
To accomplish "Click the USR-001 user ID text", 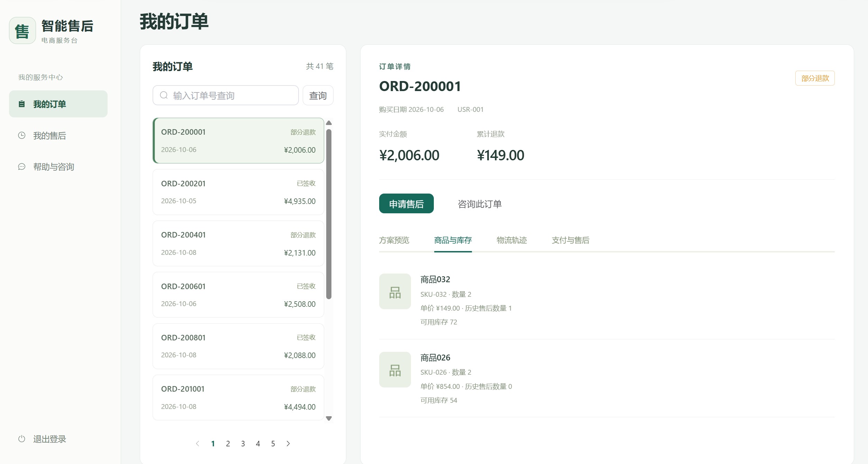I will coord(470,109).
